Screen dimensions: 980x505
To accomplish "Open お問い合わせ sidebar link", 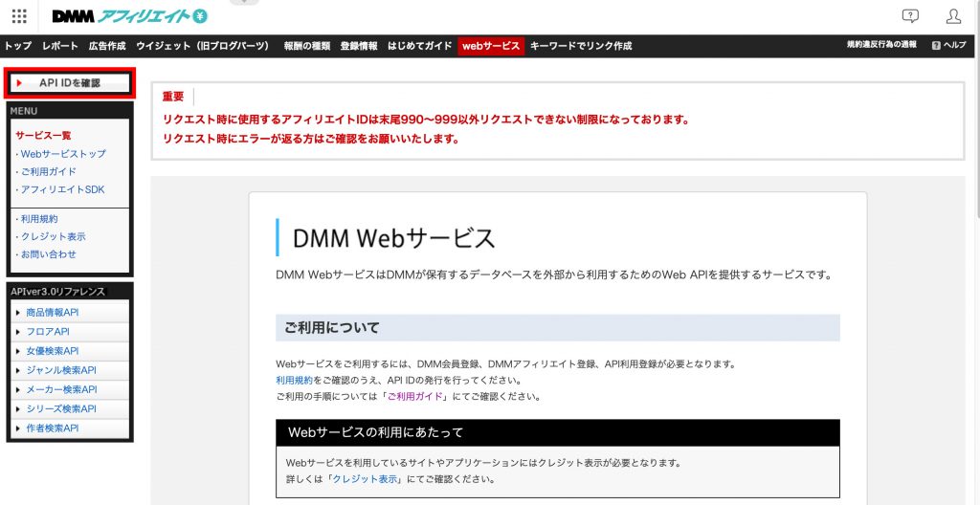I will [48, 253].
